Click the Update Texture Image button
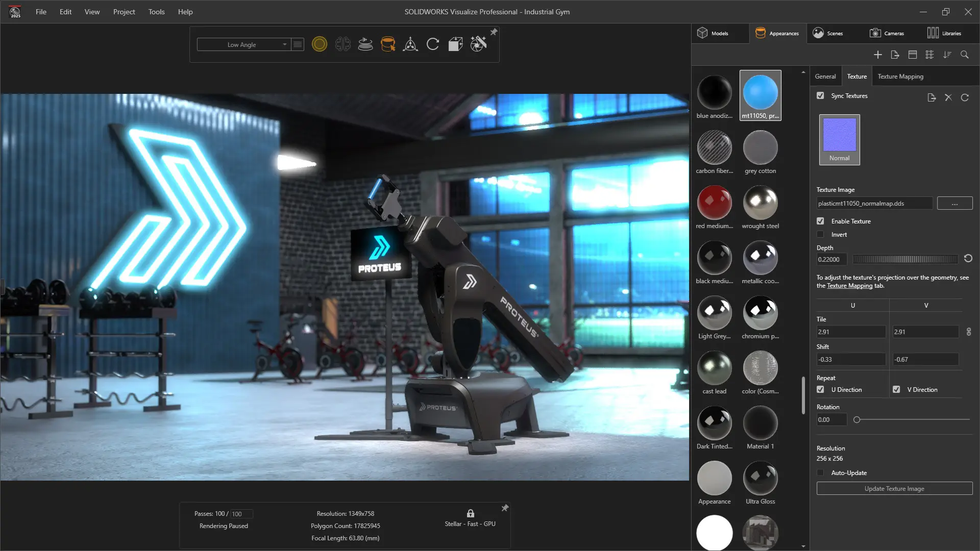The height and width of the screenshot is (551, 980). tap(894, 488)
